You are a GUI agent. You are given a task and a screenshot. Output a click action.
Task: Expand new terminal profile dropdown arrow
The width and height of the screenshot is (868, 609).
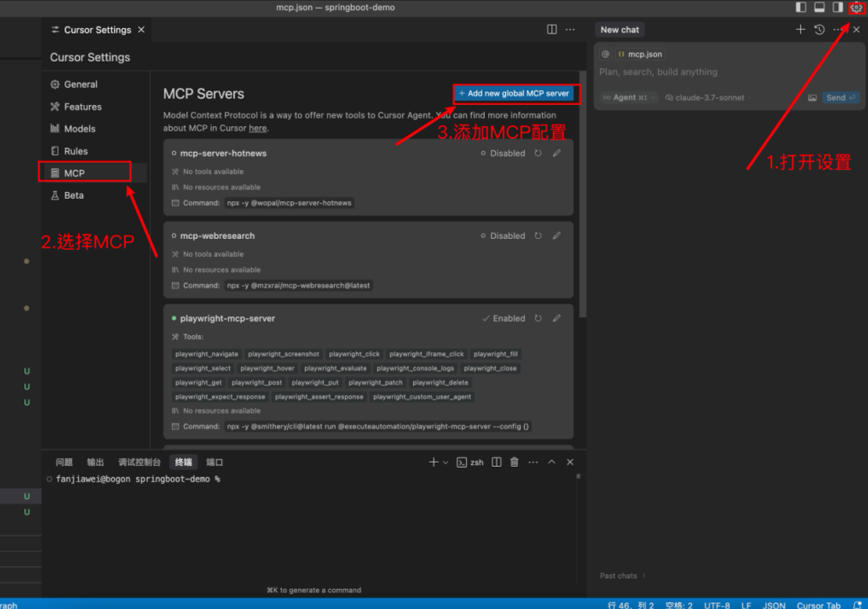[445, 462]
